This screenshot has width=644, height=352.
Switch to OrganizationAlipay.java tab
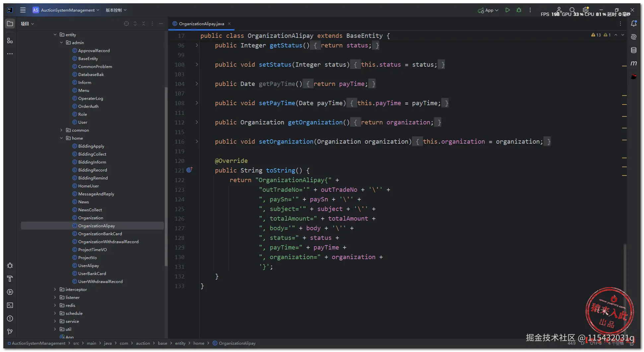click(x=201, y=24)
